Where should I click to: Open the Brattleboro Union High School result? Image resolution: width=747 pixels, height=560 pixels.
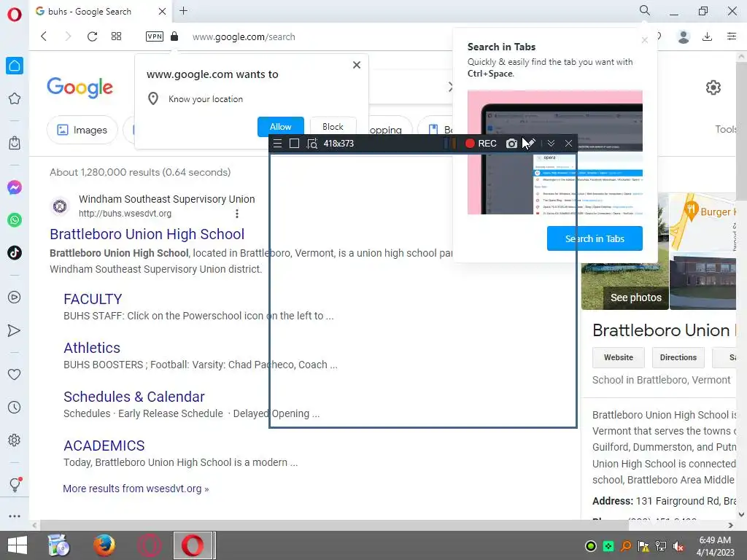[x=147, y=234]
